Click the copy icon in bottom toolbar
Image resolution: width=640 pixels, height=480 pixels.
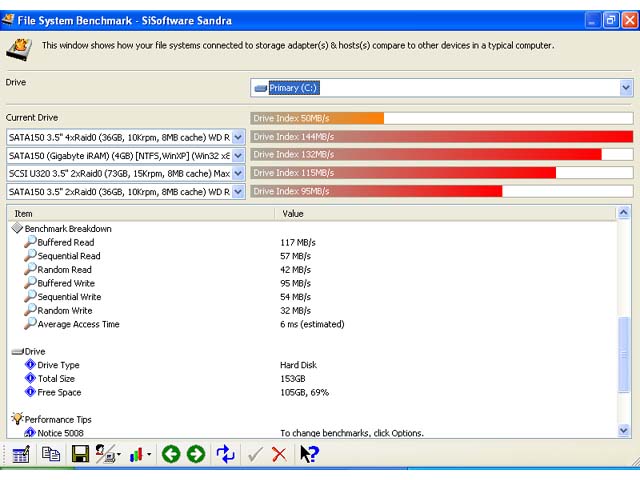coord(51,455)
